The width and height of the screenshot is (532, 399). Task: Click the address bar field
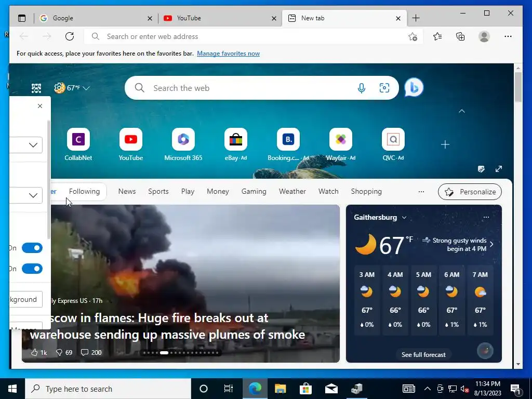[x=254, y=37]
